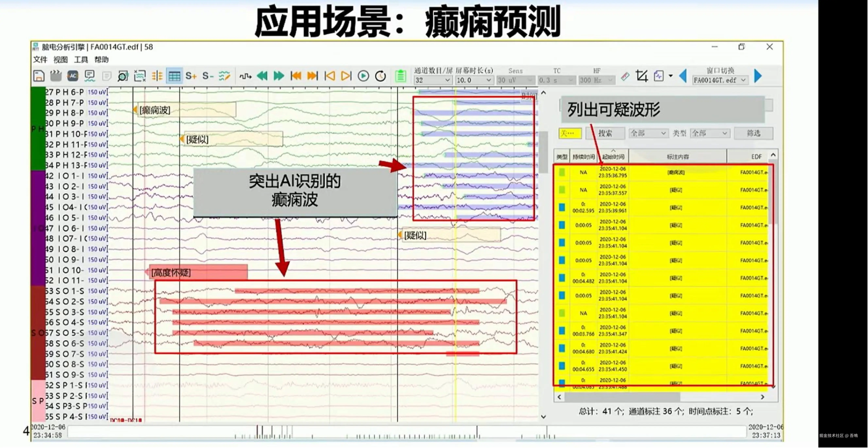This screenshot has width=868, height=448.
Task: Click the 筛选 filter button
Action: pos(753,133)
